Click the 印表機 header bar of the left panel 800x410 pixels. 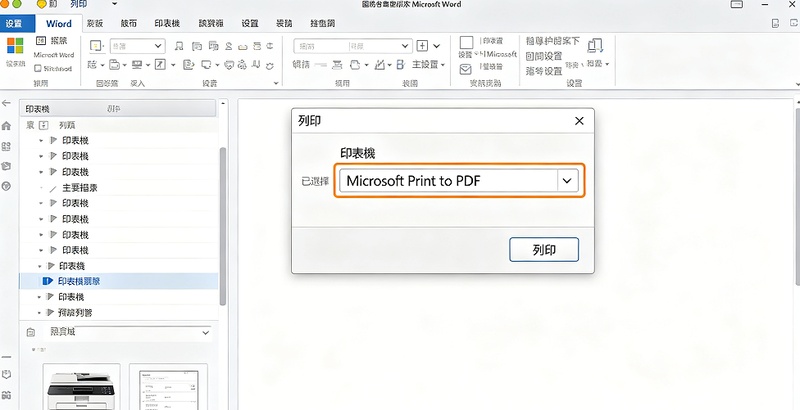(x=118, y=109)
